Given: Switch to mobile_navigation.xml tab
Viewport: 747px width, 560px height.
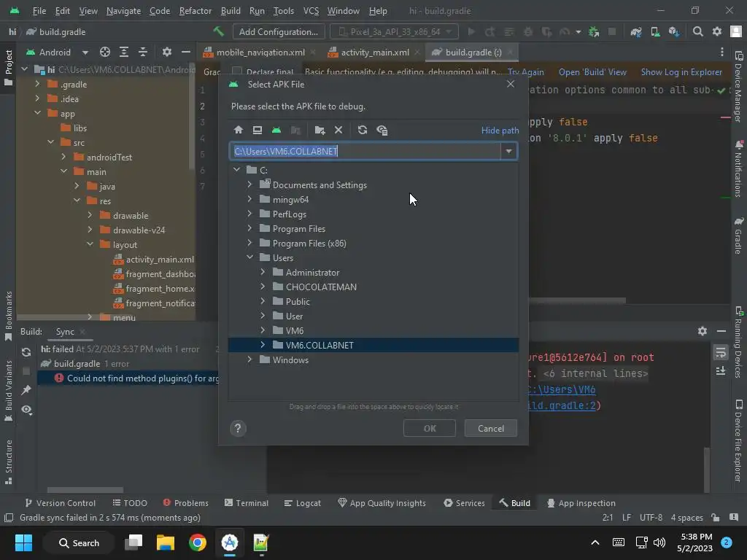Looking at the screenshot, I should pos(260,52).
